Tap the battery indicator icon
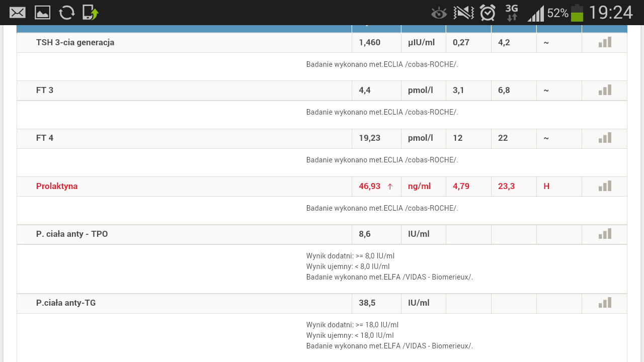The height and width of the screenshot is (362, 644). pyautogui.click(x=577, y=13)
